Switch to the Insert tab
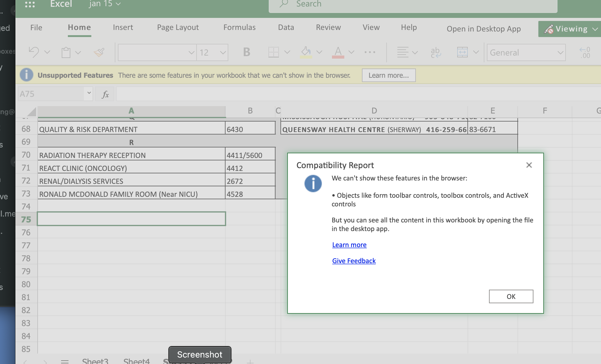601x364 pixels. pyautogui.click(x=123, y=27)
